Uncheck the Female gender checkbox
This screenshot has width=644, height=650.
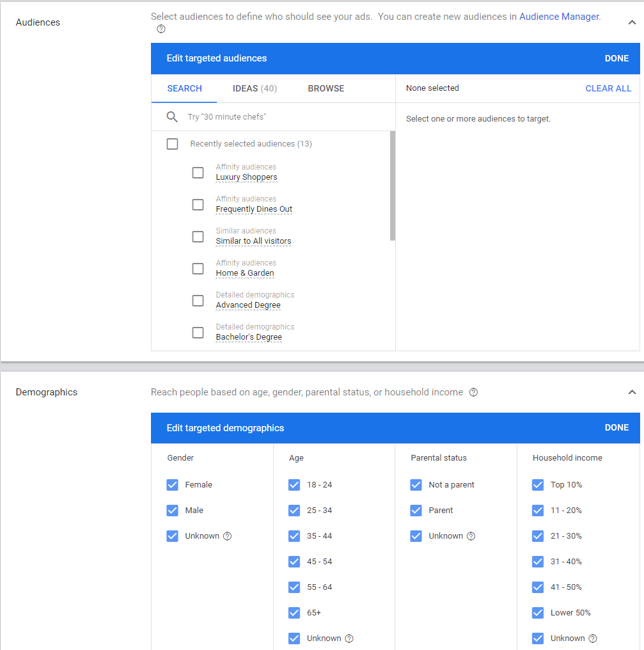pyautogui.click(x=172, y=485)
